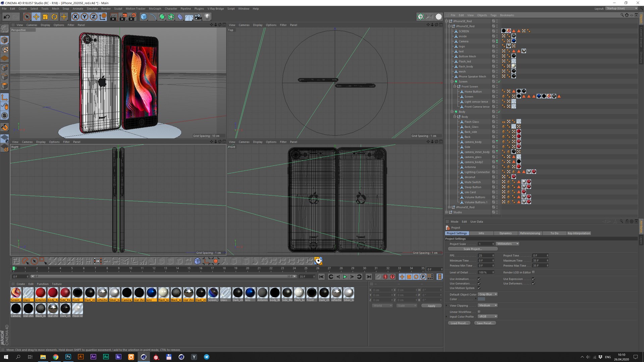Open the Layout Startup dropdown
Image resolution: width=644 pixels, height=362 pixels.
tap(622, 9)
